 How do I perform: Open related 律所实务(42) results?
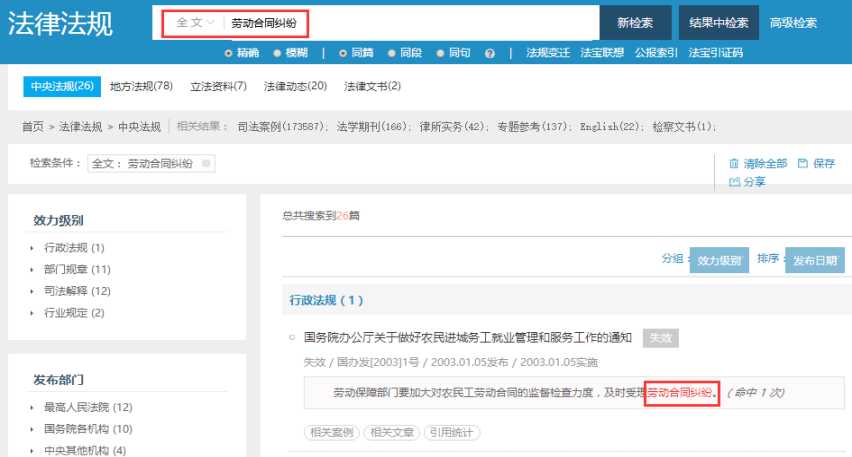pyautogui.click(x=452, y=127)
